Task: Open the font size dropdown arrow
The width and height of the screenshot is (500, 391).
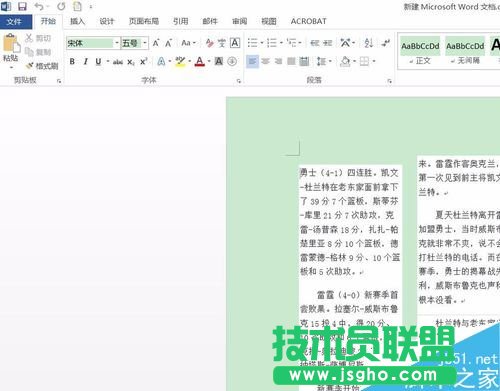Action: click(x=145, y=43)
